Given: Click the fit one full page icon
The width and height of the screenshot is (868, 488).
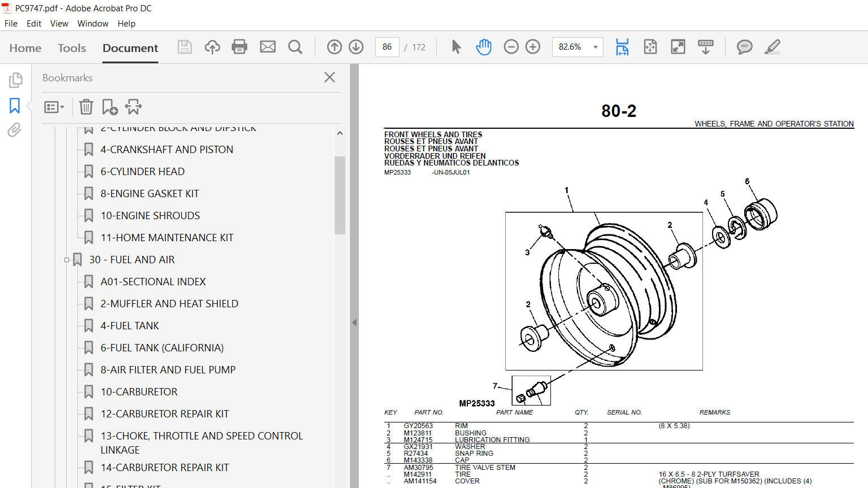Looking at the screenshot, I should tap(650, 47).
